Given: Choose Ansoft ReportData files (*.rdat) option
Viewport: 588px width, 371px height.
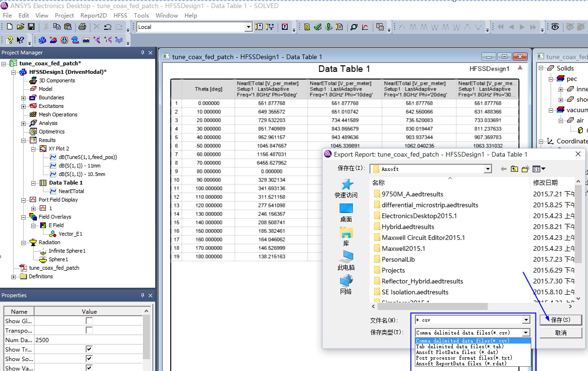Looking at the screenshot, I should [x=473, y=363].
